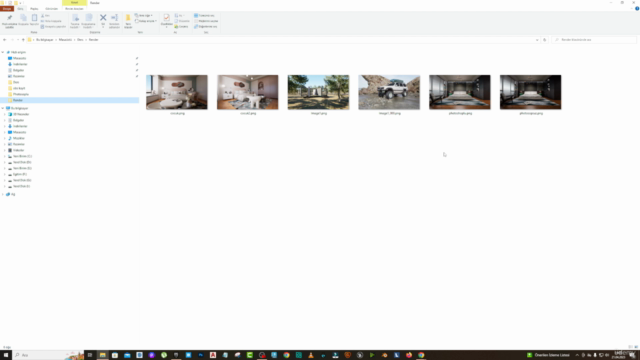Open the address bar history dropdown arrow

point(537,40)
